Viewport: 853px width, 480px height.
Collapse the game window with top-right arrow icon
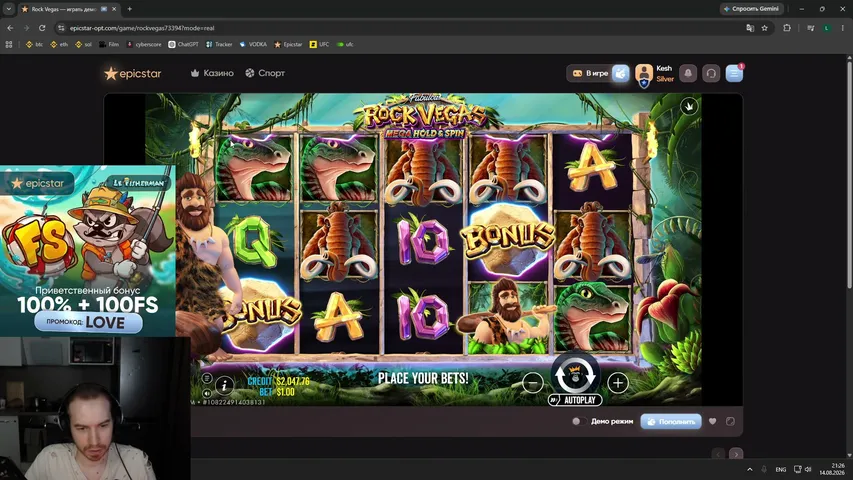[689, 106]
